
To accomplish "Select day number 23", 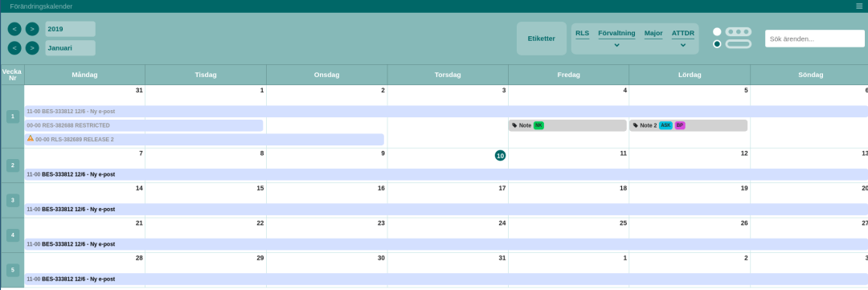I will click(x=381, y=223).
